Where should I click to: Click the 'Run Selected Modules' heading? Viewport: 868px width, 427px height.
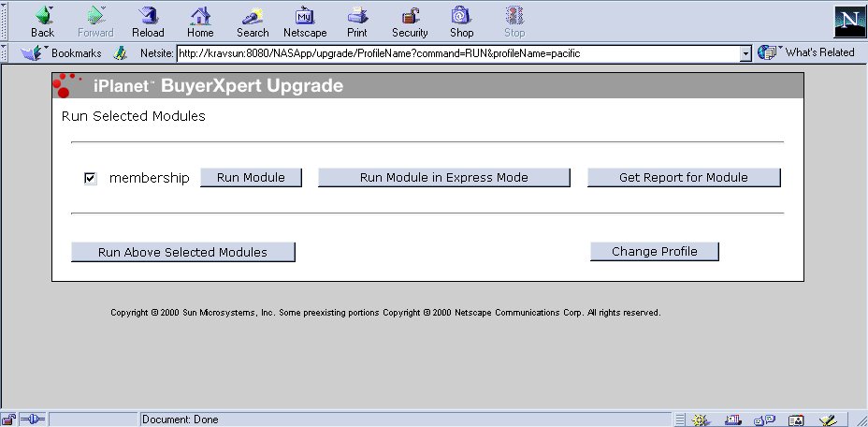click(x=134, y=116)
